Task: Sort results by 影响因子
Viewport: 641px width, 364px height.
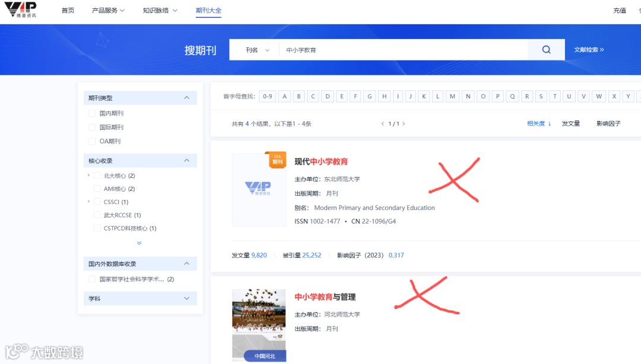Action: pos(608,123)
